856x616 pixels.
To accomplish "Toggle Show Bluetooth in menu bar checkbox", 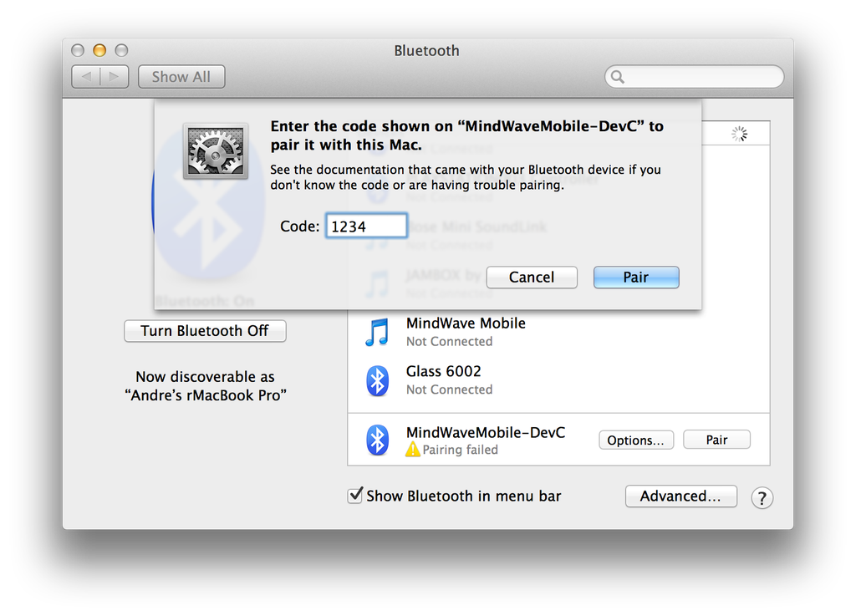I will coord(354,496).
